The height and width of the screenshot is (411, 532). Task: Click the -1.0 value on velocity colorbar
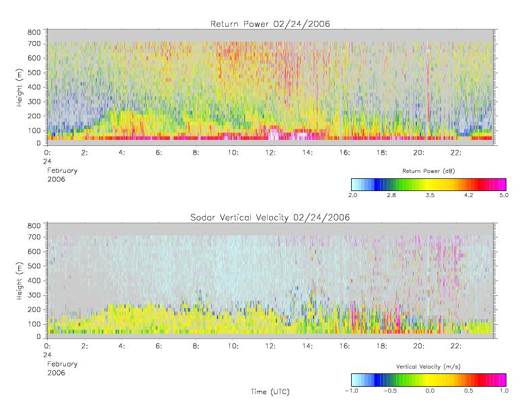tap(352, 391)
